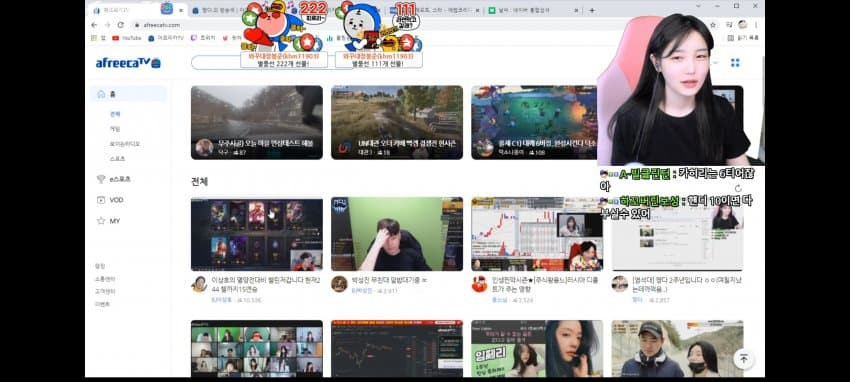Open the green-screen man stream thumbnail
The image size is (850, 382).
point(397,234)
